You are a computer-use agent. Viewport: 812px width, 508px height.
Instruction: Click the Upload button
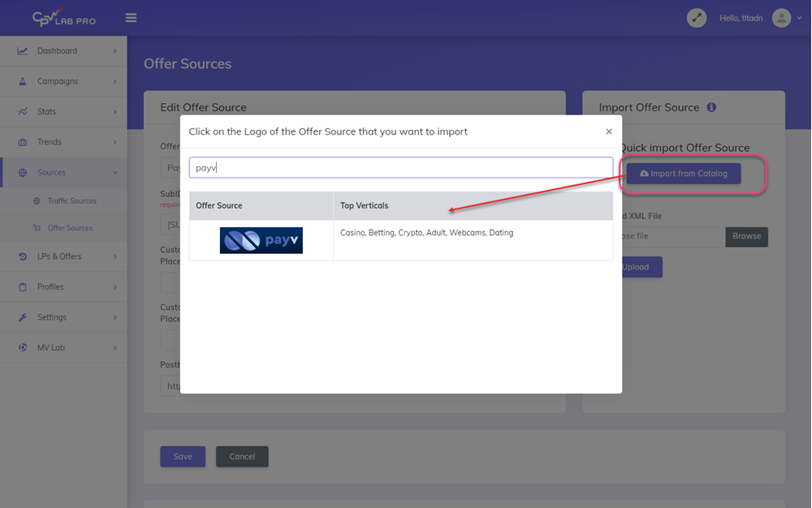point(641,267)
